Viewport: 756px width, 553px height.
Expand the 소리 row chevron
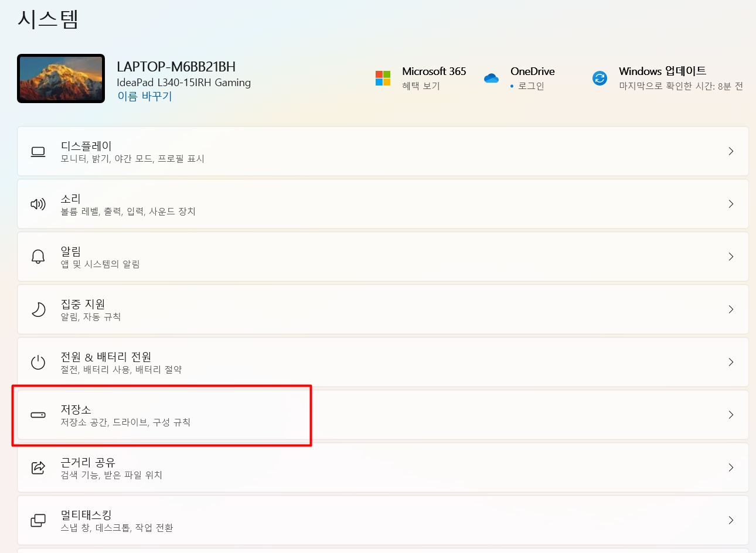pyautogui.click(x=731, y=204)
